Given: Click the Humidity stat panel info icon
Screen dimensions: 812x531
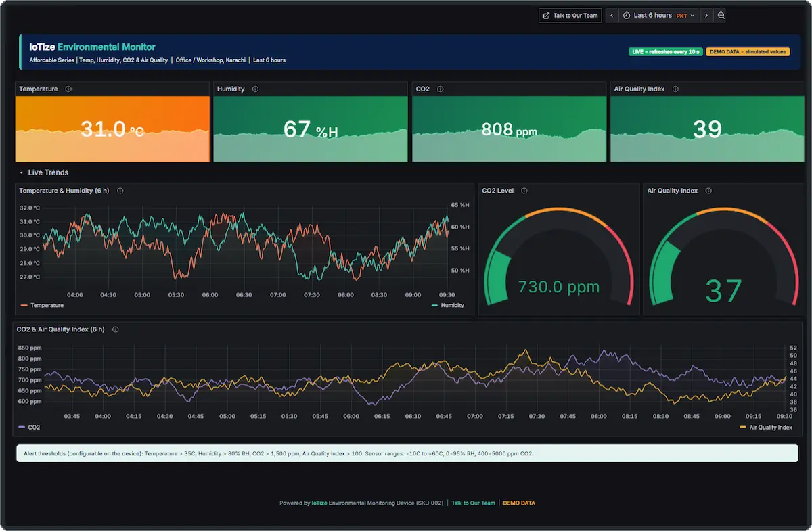Looking at the screenshot, I should tap(255, 89).
